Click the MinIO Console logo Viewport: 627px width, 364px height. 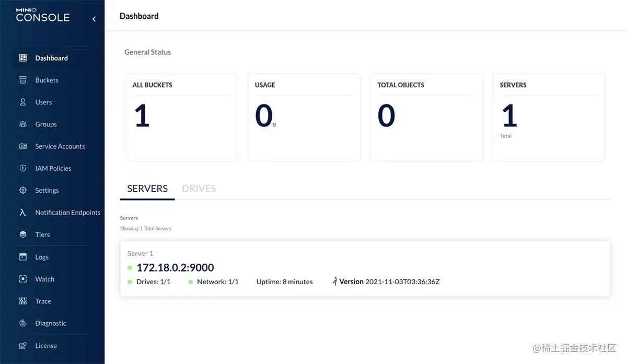[x=42, y=15]
